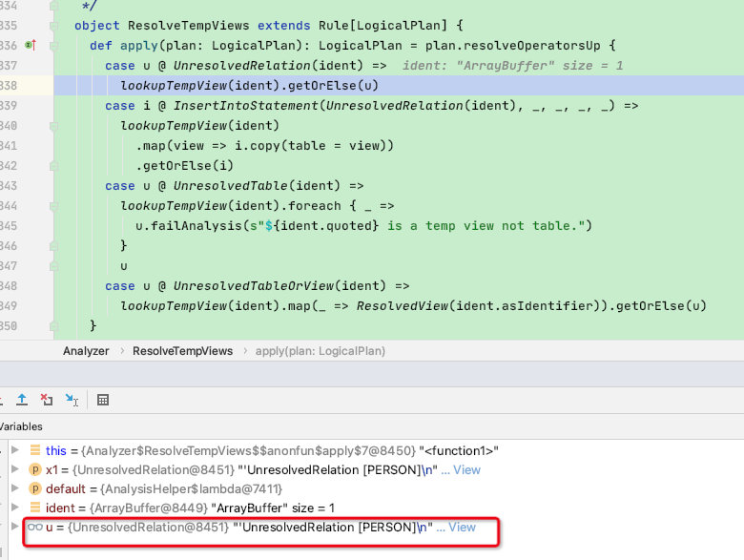This screenshot has height=560, width=744.
Task: Expand the default variable node
Action: pyautogui.click(x=15, y=487)
